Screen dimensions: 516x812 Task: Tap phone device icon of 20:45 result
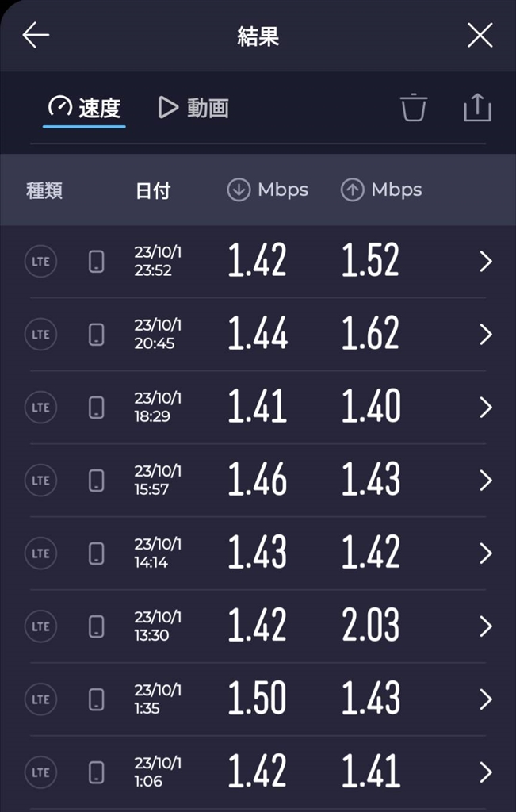pos(97,335)
